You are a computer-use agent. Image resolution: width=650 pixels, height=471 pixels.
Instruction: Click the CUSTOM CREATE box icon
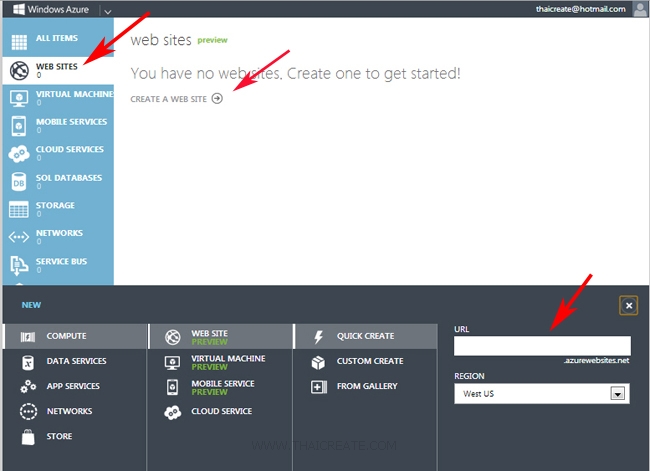[318, 362]
